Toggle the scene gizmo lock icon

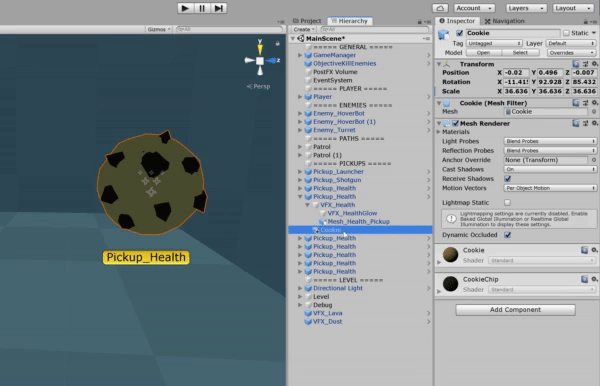tap(277, 44)
